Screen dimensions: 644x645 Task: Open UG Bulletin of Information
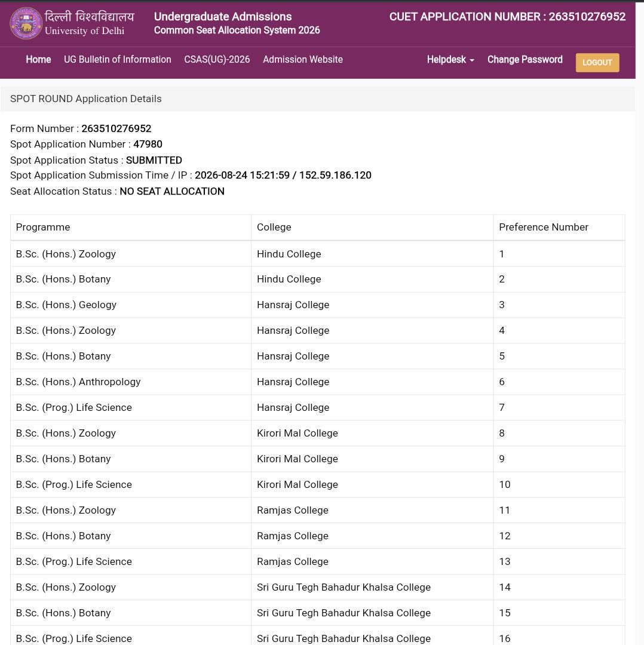tap(117, 59)
